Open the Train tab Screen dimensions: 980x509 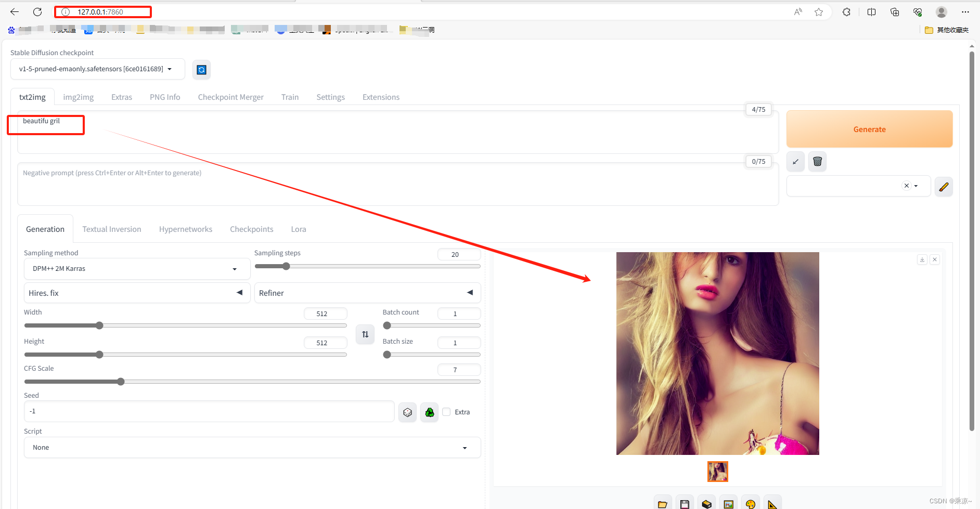point(290,97)
